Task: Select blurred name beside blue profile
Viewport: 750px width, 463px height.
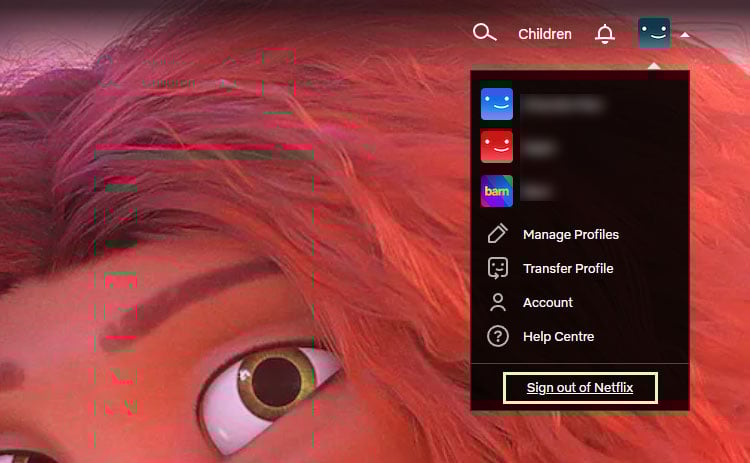Action: pyautogui.click(x=562, y=104)
